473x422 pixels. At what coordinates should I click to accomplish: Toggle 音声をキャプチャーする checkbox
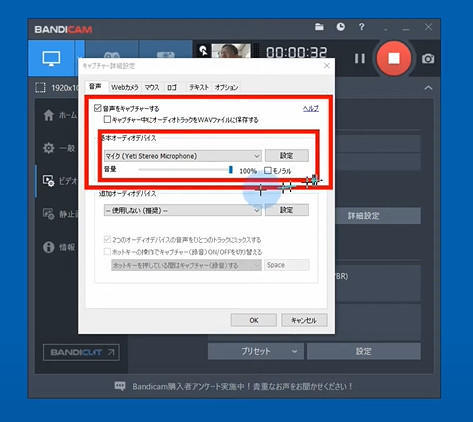tap(97, 108)
